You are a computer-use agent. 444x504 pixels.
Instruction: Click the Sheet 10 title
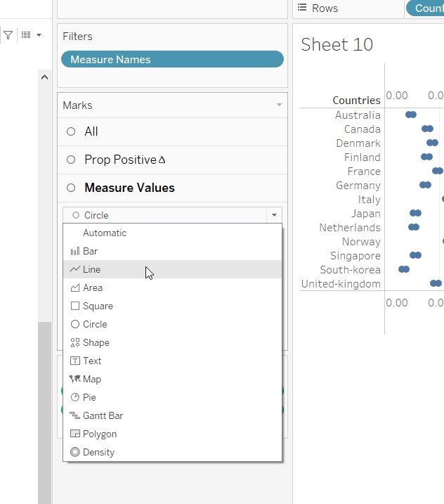(337, 44)
